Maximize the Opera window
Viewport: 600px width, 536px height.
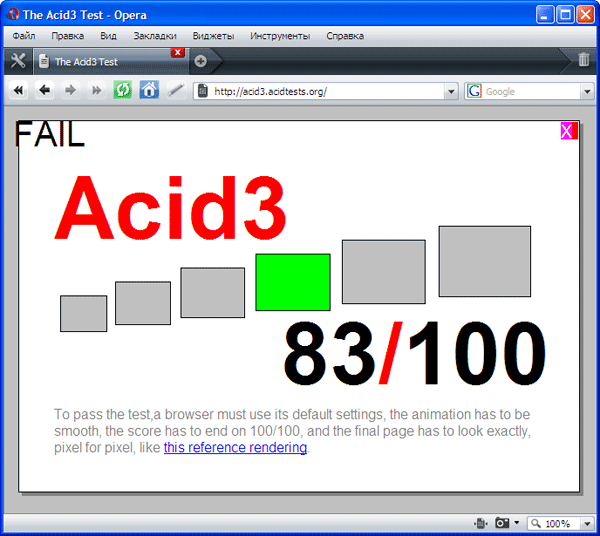point(565,15)
